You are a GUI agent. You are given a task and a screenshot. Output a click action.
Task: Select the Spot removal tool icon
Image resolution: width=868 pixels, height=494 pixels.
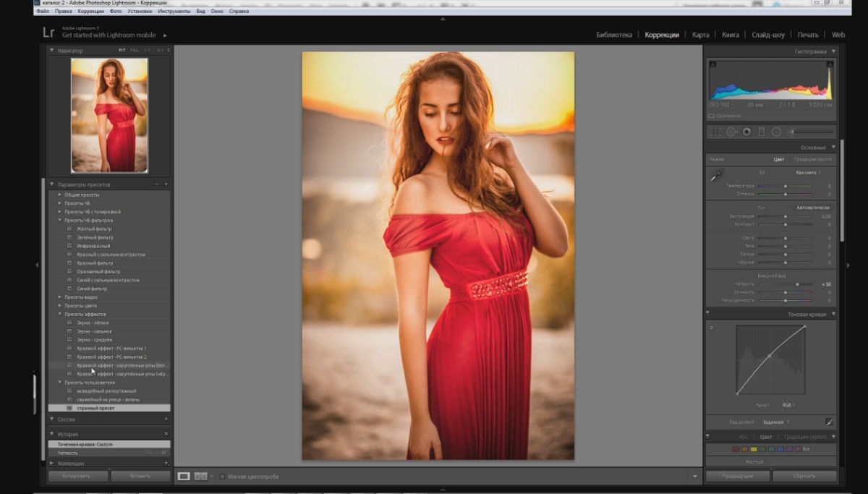pos(731,132)
